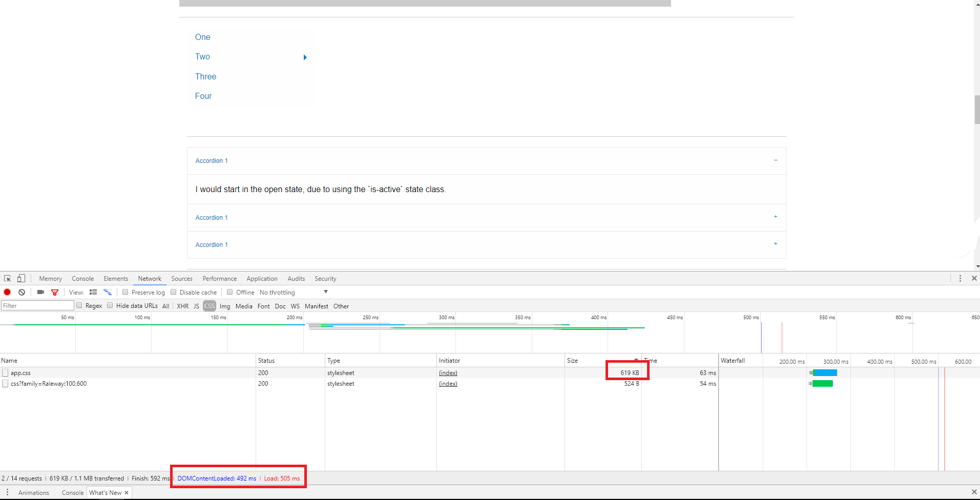The height and width of the screenshot is (500, 980).
Task: Click the page vertical scrollbar thumb
Action: pos(977,109)
